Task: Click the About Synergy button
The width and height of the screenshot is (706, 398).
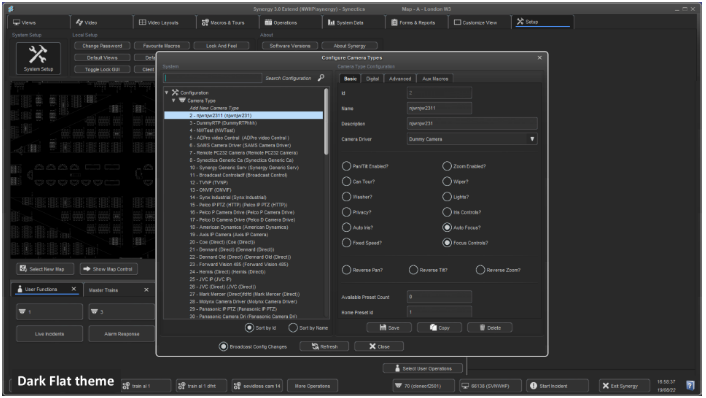Action: (x=349, y=46)
